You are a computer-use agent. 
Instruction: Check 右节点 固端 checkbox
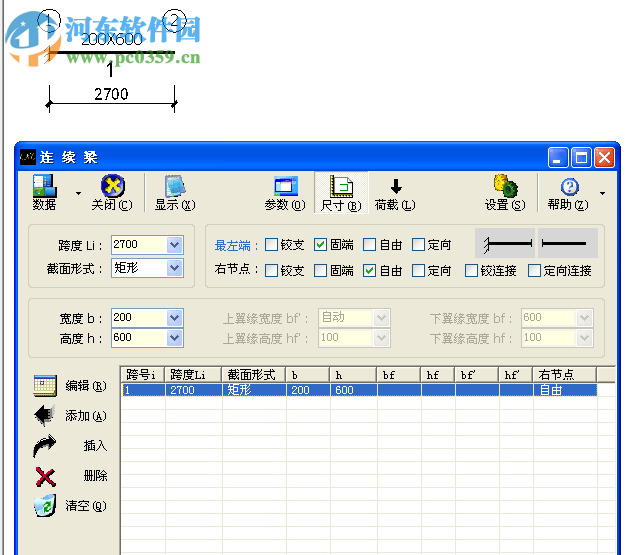point(320,270)
